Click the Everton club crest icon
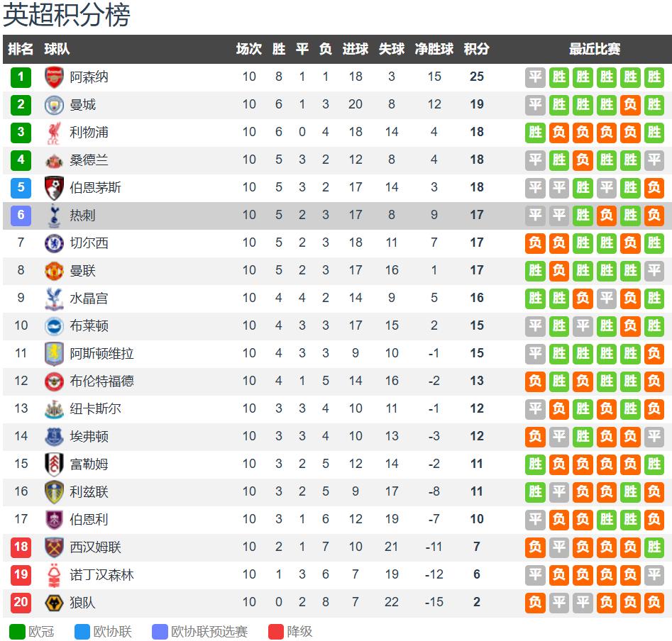Screen dimensions: 672x641 (54, 437)
